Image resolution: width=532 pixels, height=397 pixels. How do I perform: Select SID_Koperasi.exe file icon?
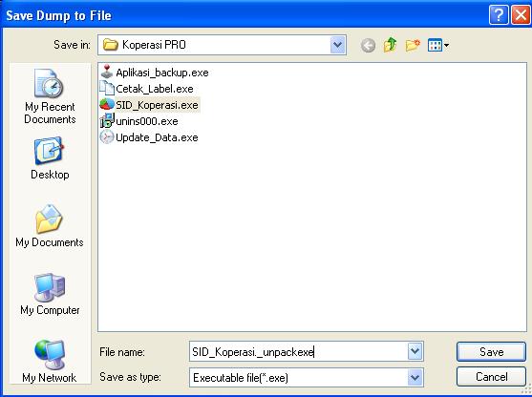(x=107, y=104)
